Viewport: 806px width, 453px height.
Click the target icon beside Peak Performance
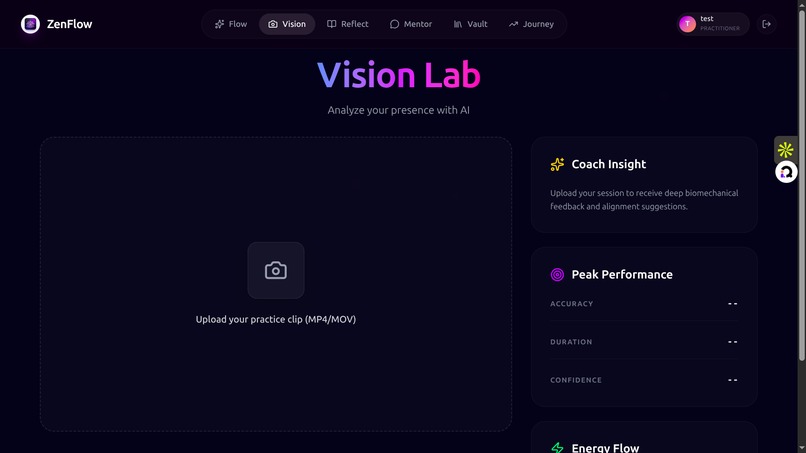pos(557,275)
